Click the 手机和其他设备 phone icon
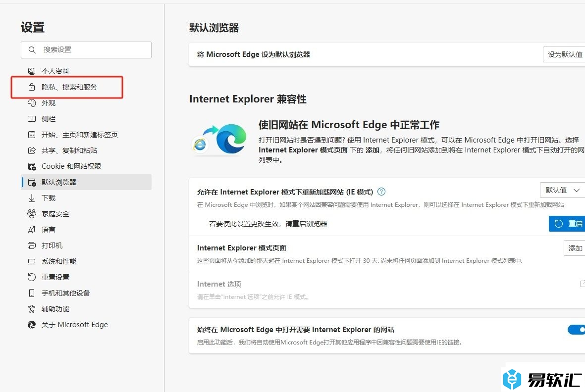The image size is (585, 392). coord(32,293)
